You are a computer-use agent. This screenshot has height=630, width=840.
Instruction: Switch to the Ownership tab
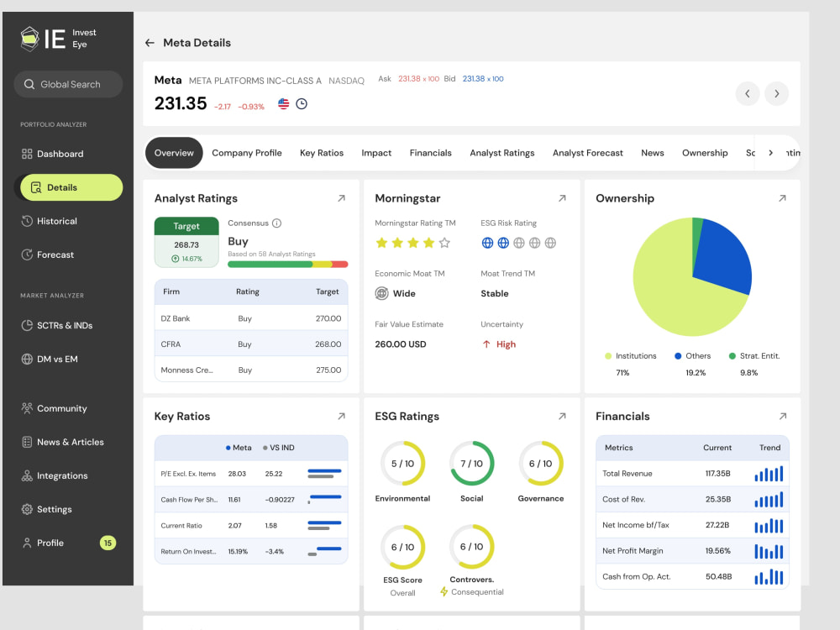(x=705, y=153)
